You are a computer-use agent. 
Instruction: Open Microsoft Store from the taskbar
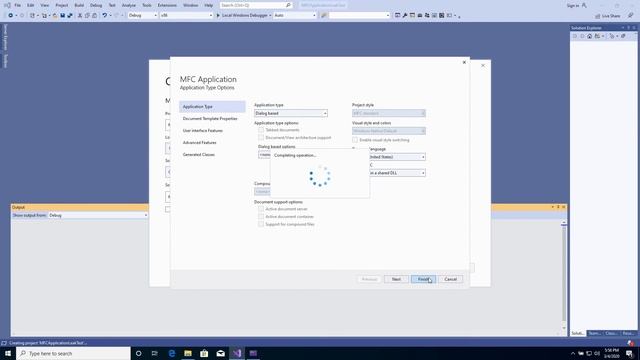204,353
